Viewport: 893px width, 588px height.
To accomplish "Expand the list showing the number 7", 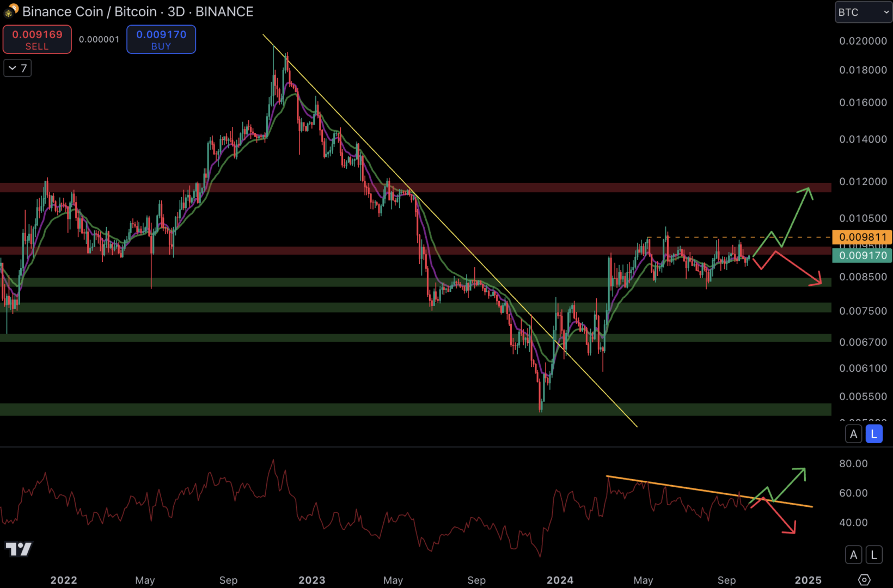I will (x=17, y=68).
